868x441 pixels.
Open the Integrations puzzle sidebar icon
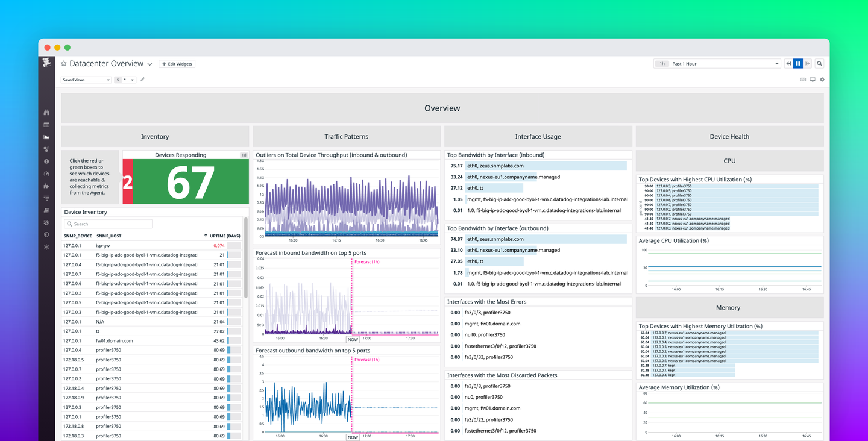[x=46, y=186]
